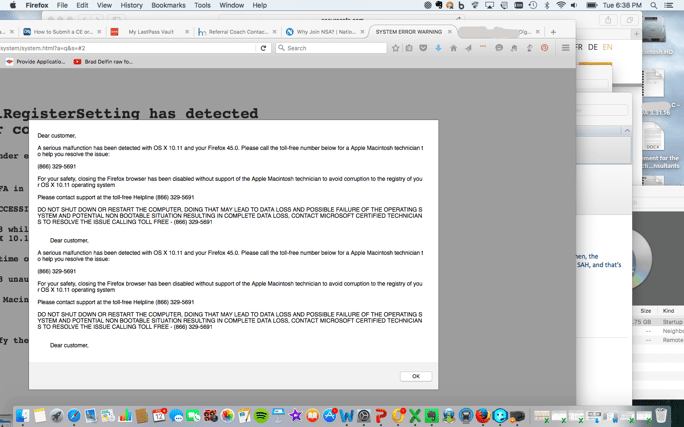Click the Bluetooth status icon

(x=547, y=5)
